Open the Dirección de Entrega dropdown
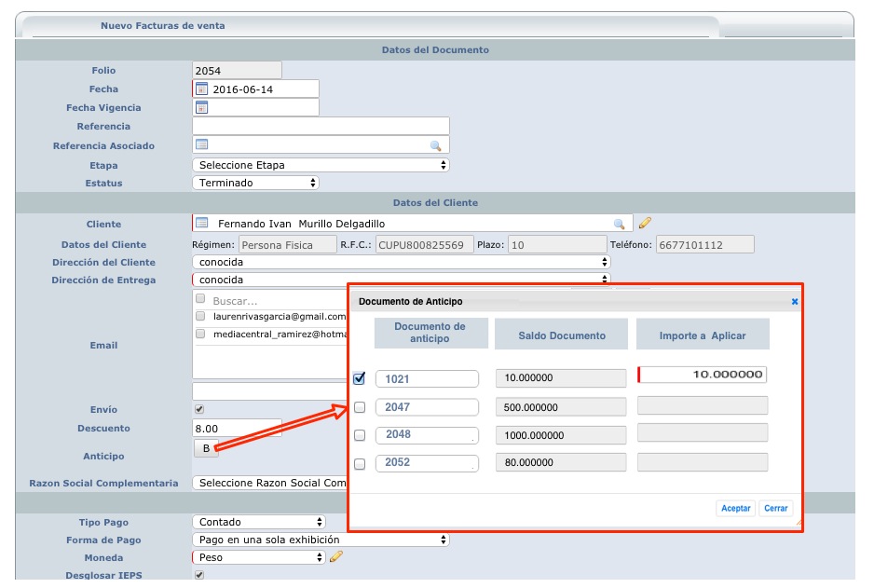Image resolution: width=874 pixels, height=588 pixels. tap(402, 280)
